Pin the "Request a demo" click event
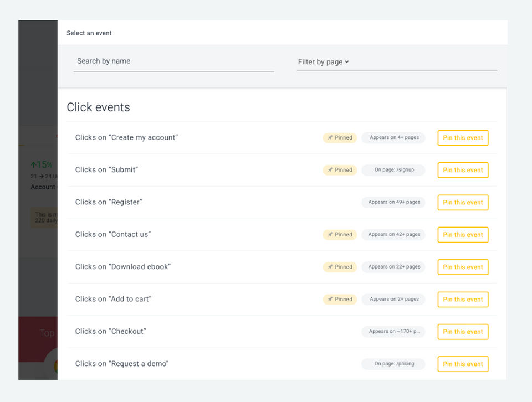This screenshot has width=532, height=402. click(x=463, y=364)
